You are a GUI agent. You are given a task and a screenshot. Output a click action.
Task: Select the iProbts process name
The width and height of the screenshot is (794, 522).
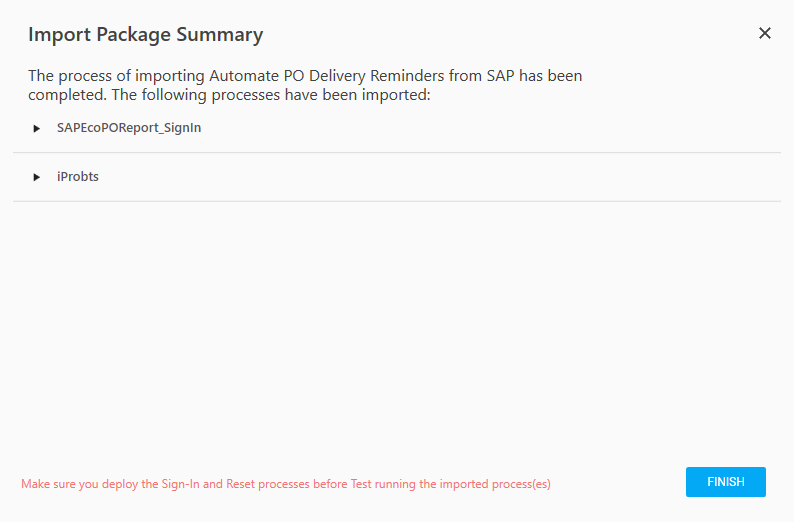78,177
